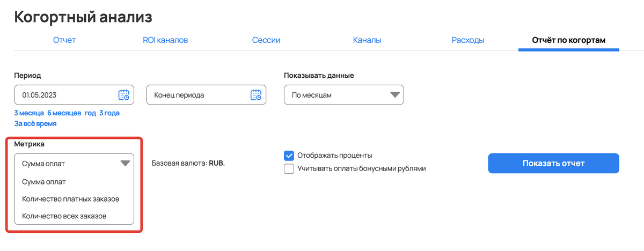The width and height of the screenshot is (644, 251).
Task: Set period to 3 месяца
Action: [29, 113]
